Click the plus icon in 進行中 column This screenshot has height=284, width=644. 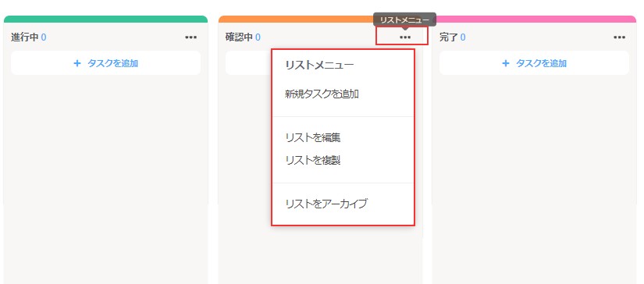tap(76, 63)
